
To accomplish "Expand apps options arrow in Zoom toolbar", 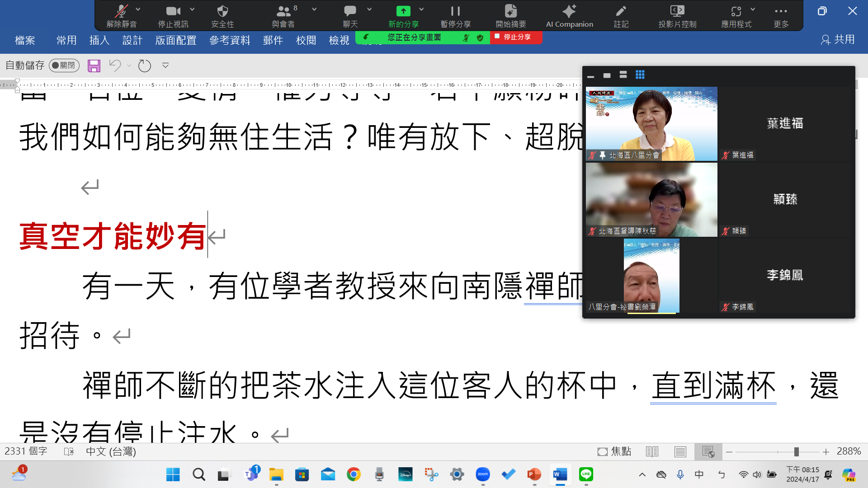I will click(753, 9).
